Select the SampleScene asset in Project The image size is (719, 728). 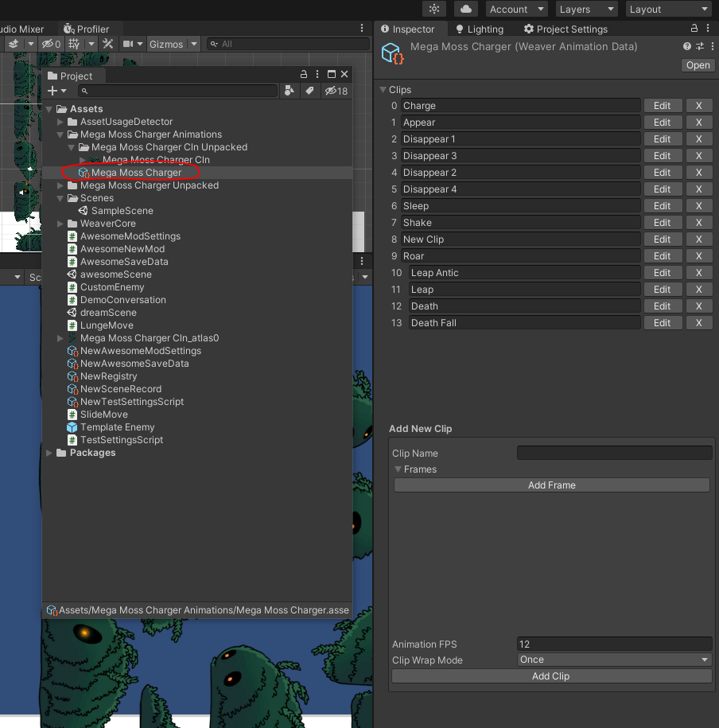coord(122,211)
